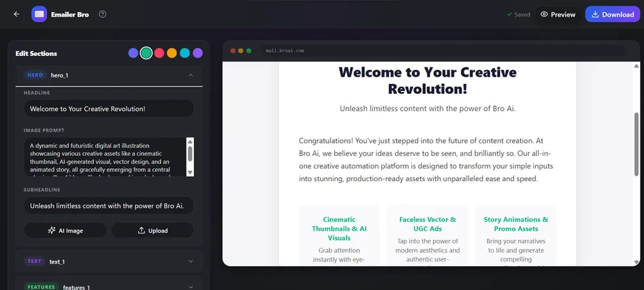644x290 pixels.
Task: Click the FEATURES badge on features_1
Action: 42,286
